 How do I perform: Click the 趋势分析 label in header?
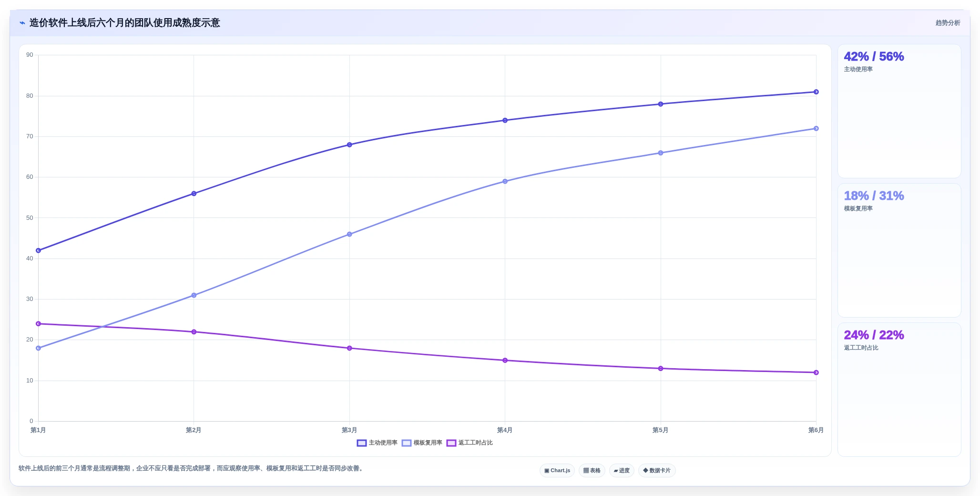point(948,23)
